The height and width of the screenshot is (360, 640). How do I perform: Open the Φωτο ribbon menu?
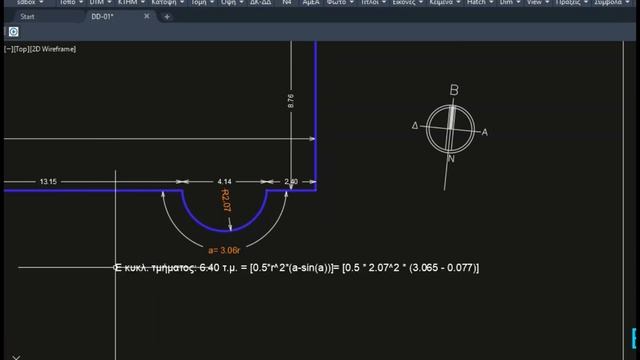(x=340, y=2)
